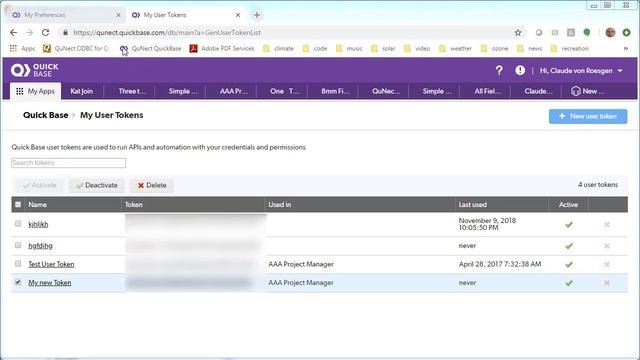Click the red X in Test User Token row
640x360 pixels.
[607, 264]
